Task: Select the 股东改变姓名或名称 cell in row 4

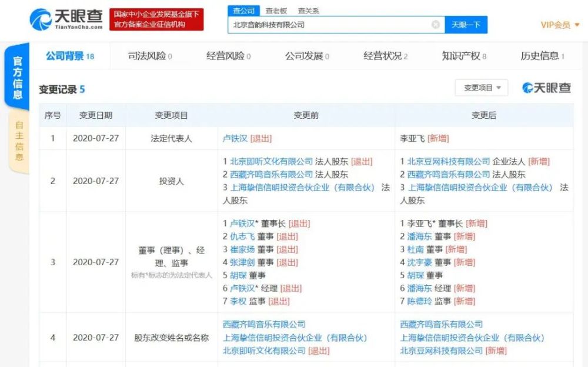Action: (171, 338)
